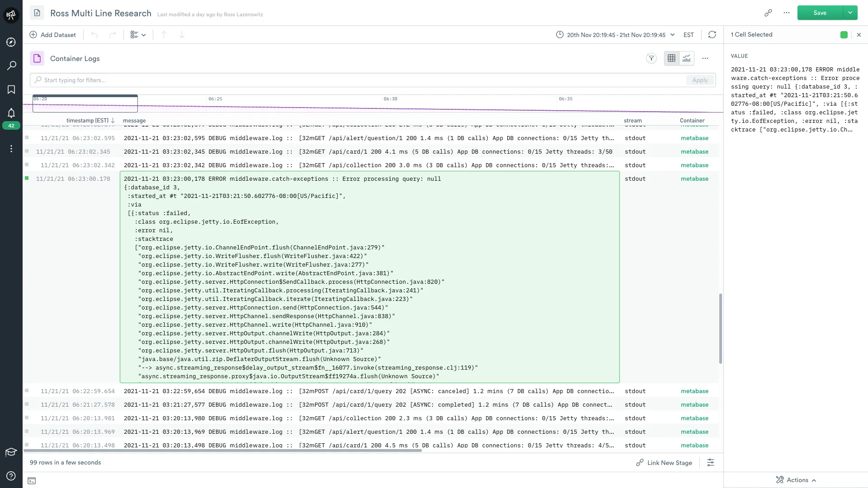Change the EST timezone
Image resolution: width=868 pixels, height=488 pixels.
point(689,35)
